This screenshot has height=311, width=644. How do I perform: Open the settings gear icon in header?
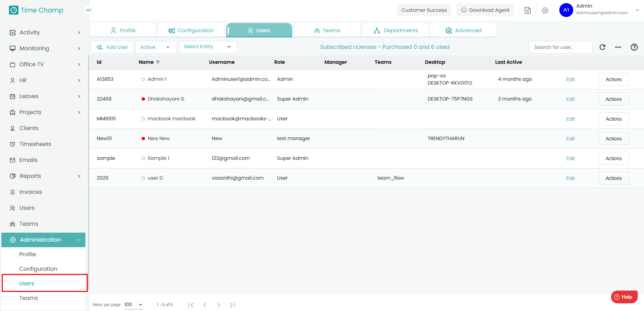click(545, 10)
